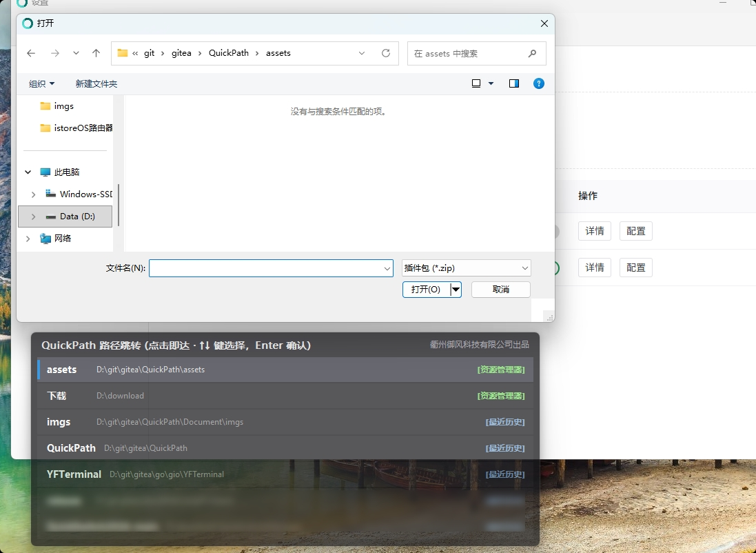756x553 pixels.
Task: Close the 打开 dialog
Action: tap(544, 23)
